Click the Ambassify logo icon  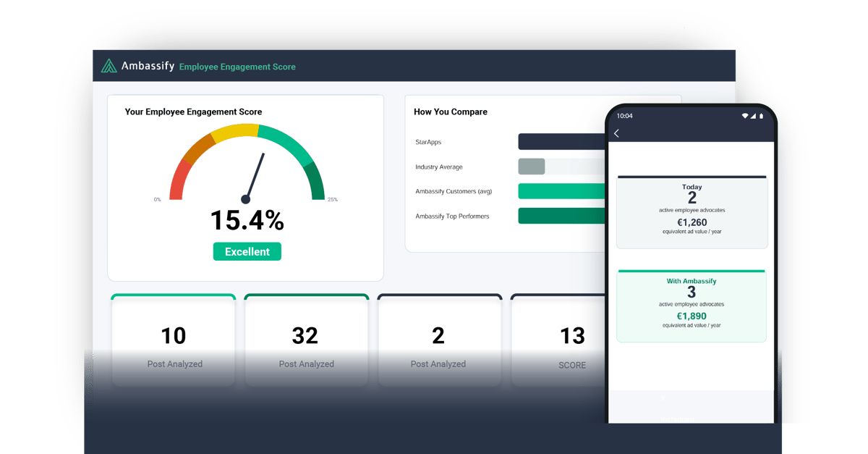point(109,66)
